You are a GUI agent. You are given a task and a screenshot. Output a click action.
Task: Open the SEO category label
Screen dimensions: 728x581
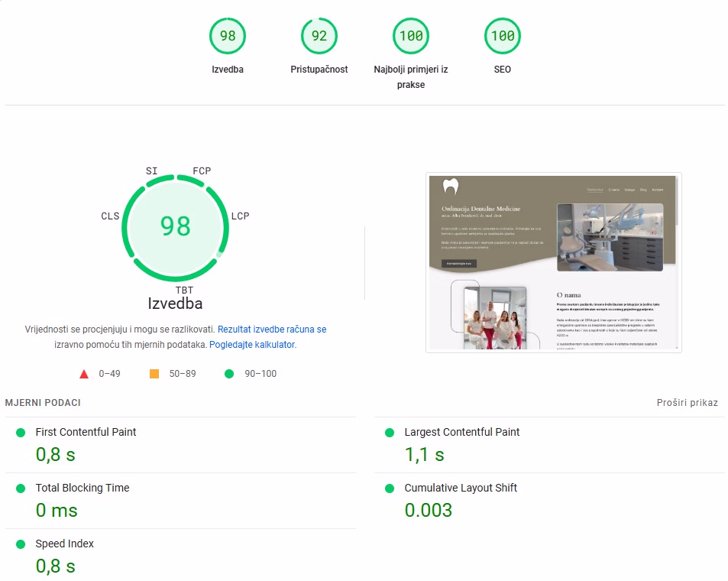(503, 70)
